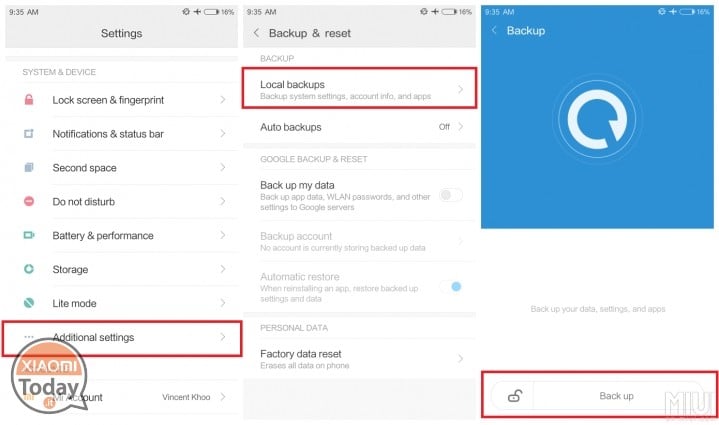Expand Additional settings chevron arrow
719x425 pixels.
click(x=223, y=337)
